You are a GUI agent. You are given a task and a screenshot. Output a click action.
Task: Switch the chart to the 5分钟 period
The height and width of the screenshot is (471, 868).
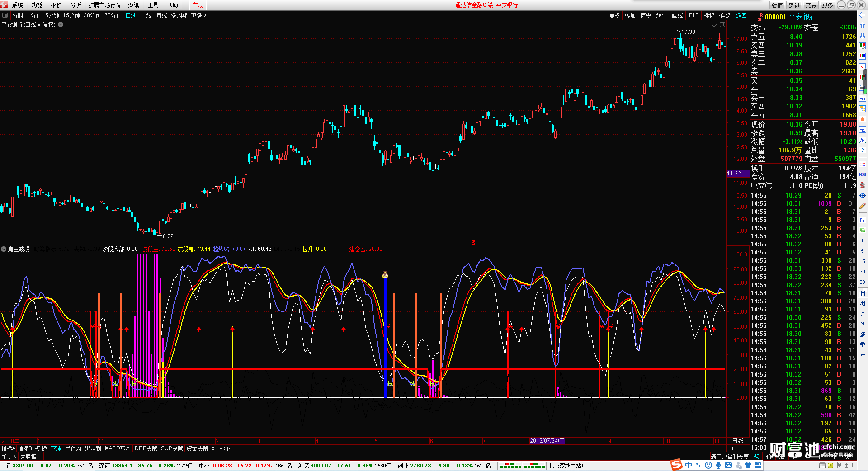[52, 15]
